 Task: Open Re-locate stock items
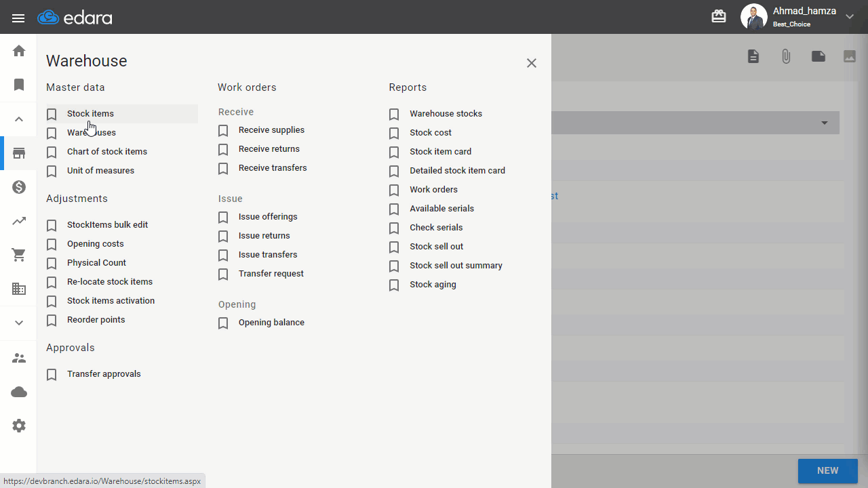click(x=110, y=282)
